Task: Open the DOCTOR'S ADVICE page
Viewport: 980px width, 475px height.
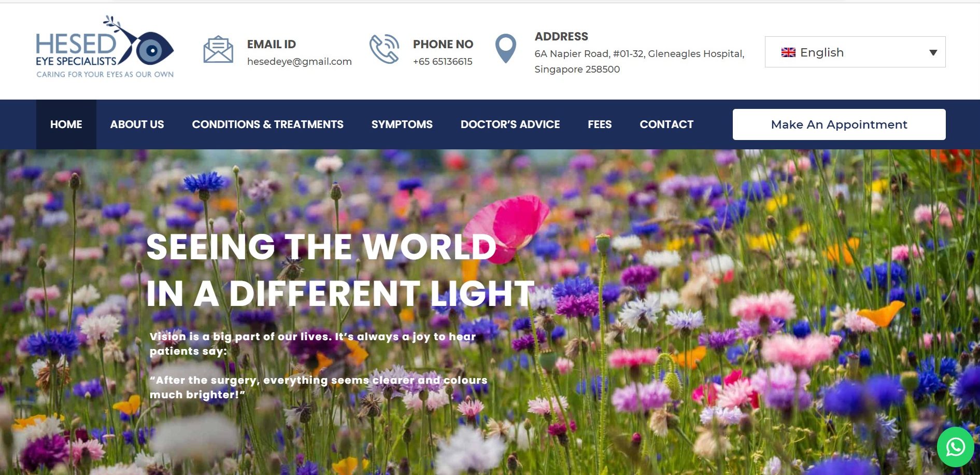Action: pos(510,124)
